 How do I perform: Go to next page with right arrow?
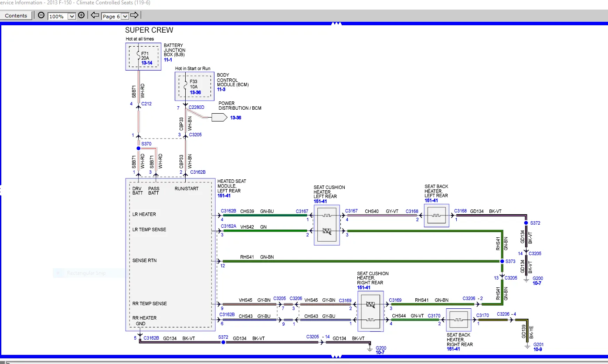click(x=134, y=15)
